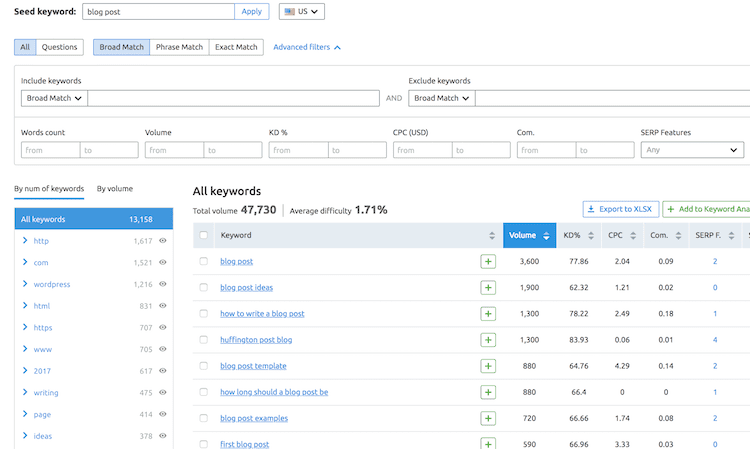
Task: Add 'huffington post blog' with plus icon
Action: point(488,340)
